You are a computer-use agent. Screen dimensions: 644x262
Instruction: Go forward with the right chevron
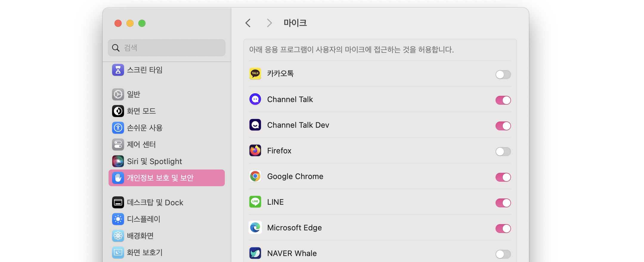[x=269, y=23]
